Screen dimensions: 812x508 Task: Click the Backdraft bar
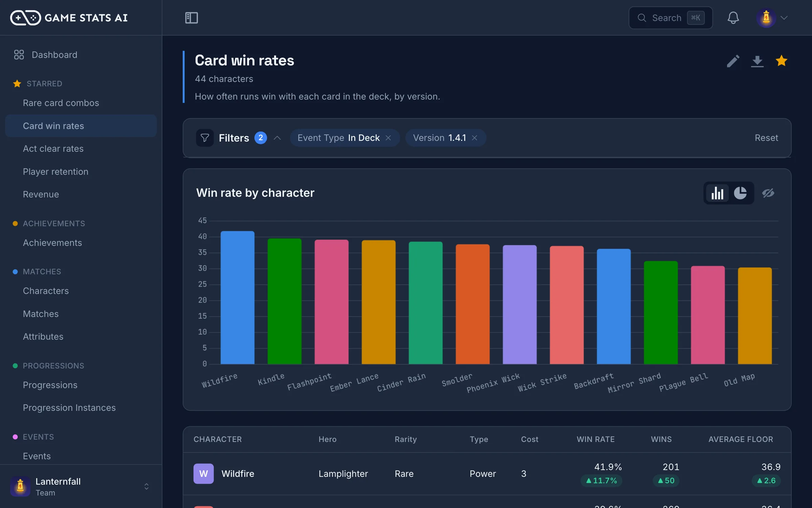[614, 306]
